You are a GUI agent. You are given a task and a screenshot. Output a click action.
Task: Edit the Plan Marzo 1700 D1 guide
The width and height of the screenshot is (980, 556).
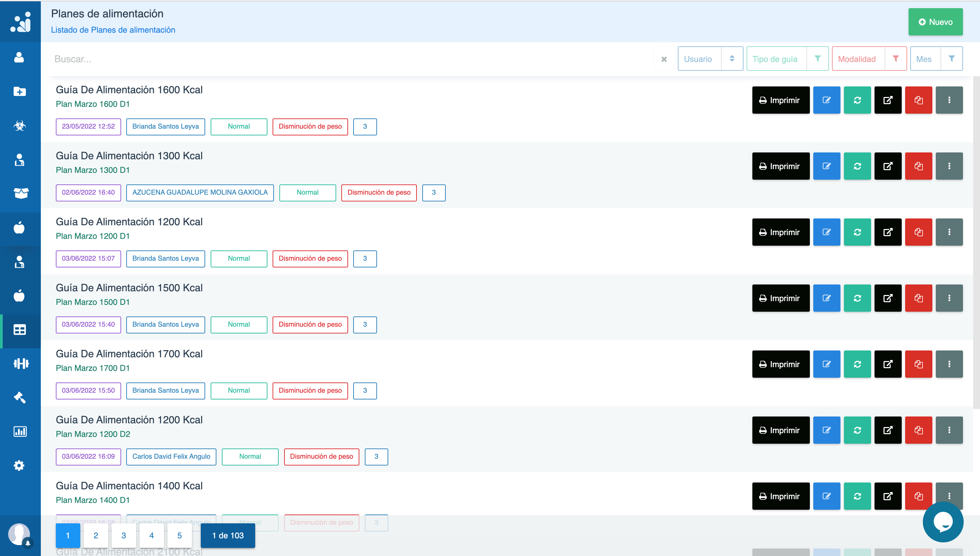(827, 364)
